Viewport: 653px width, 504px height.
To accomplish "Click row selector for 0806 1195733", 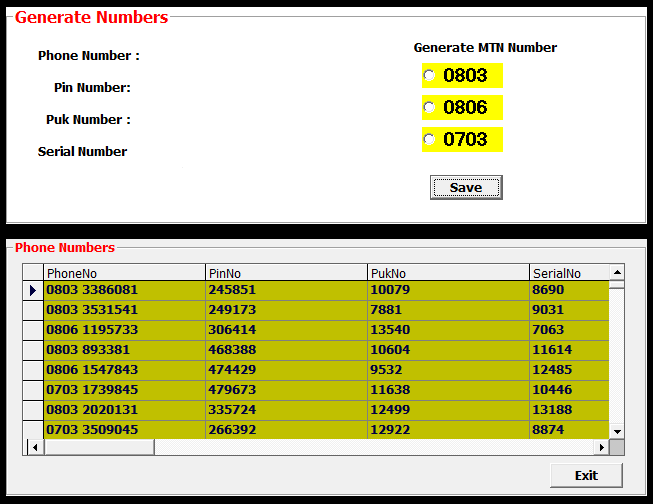I will click(x=33, y=330).
